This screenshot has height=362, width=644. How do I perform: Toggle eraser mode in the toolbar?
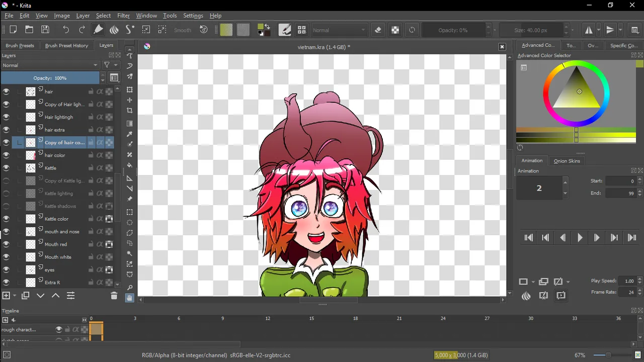[x=378, y=30]
